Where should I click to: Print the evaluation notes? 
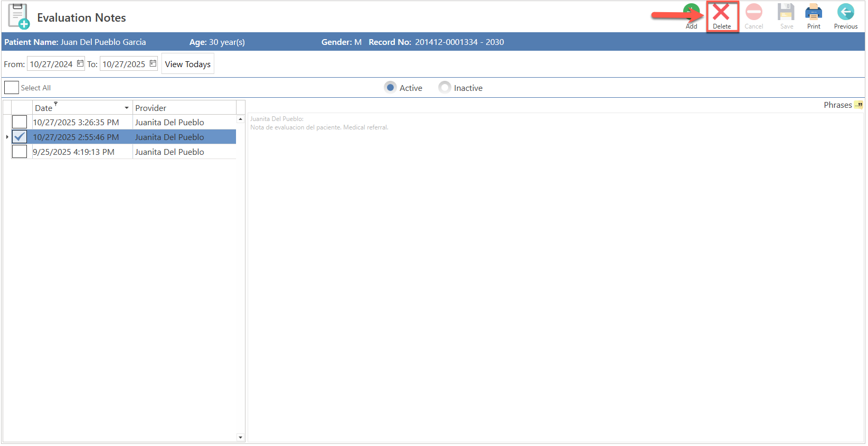814,16
